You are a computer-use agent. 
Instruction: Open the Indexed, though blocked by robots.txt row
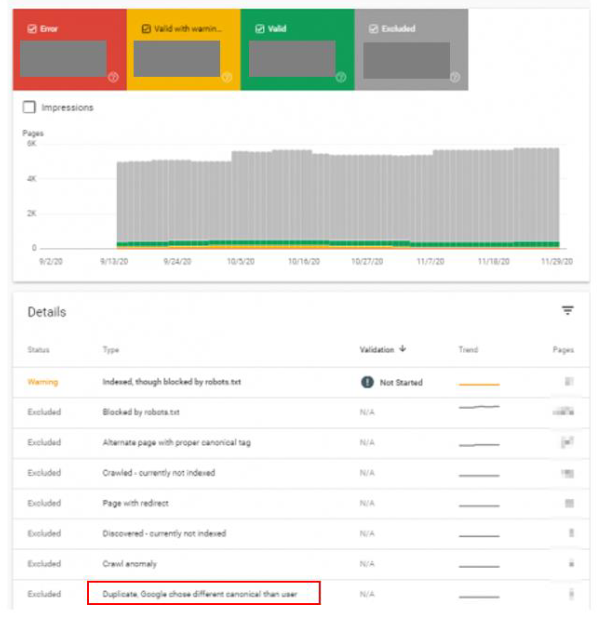(x=174, y=382)
